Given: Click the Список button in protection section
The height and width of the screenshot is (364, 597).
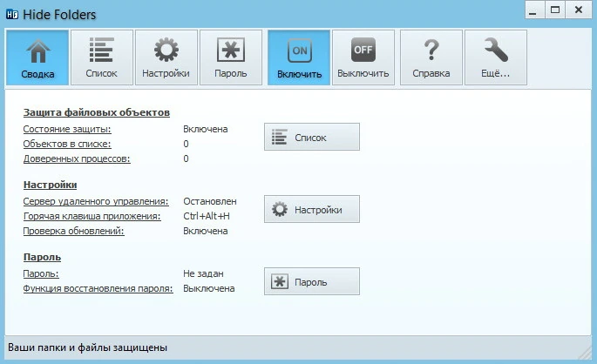Looking at the screenshot, I should (x=312, y=137).
